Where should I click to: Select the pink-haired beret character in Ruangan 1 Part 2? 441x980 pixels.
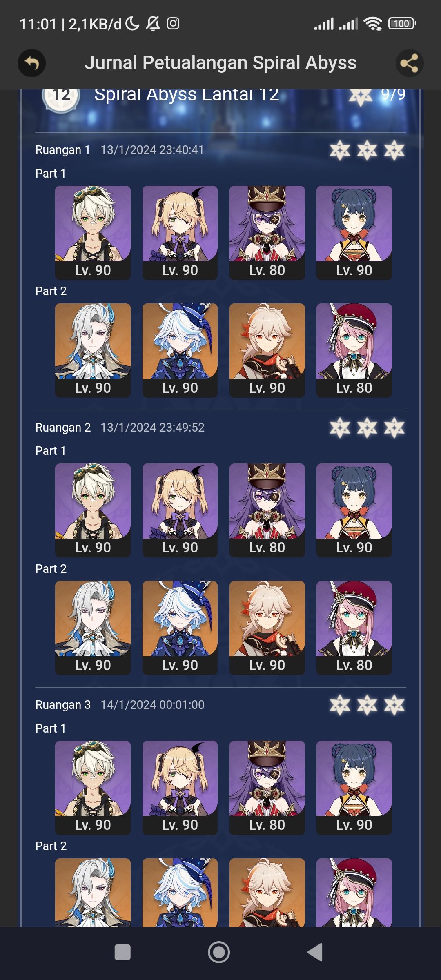pyautogui.click(x=354, y=350)
